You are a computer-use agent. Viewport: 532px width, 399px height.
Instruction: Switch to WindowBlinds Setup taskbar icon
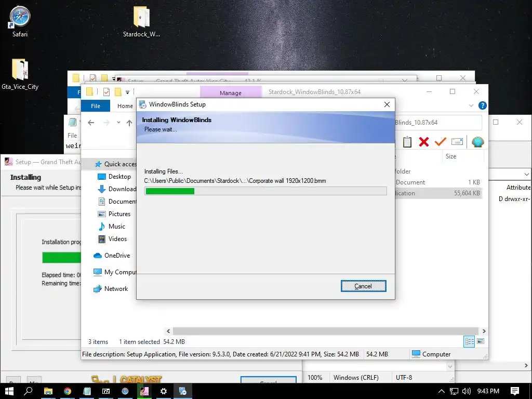183,391
